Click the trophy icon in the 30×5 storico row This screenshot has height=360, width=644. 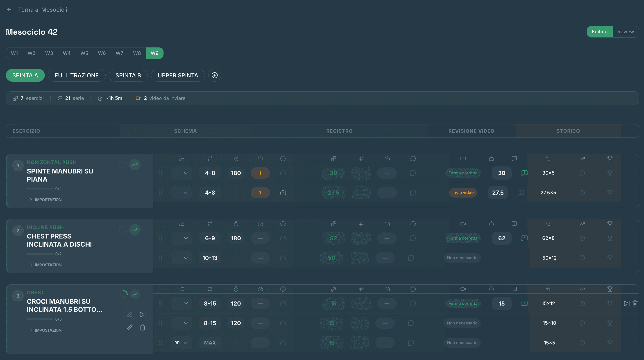(610, 173)
